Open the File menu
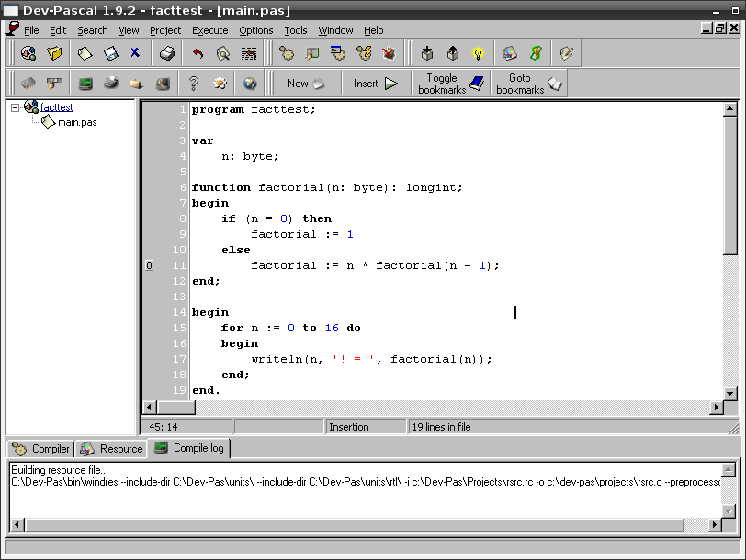 tap(31, 30)
